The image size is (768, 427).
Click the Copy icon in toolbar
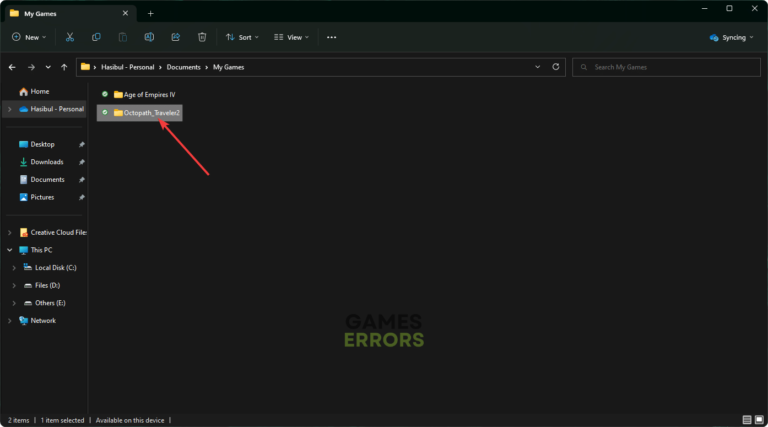coord(96,37)
